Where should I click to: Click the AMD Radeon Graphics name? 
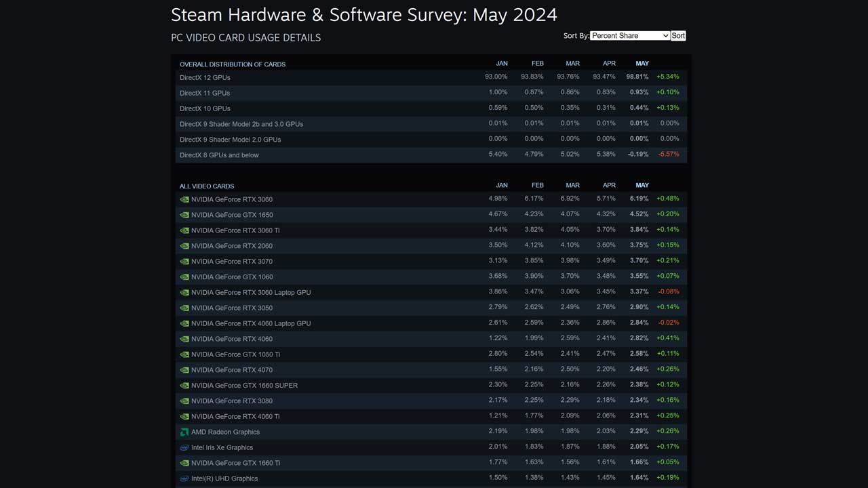[225, 432]
